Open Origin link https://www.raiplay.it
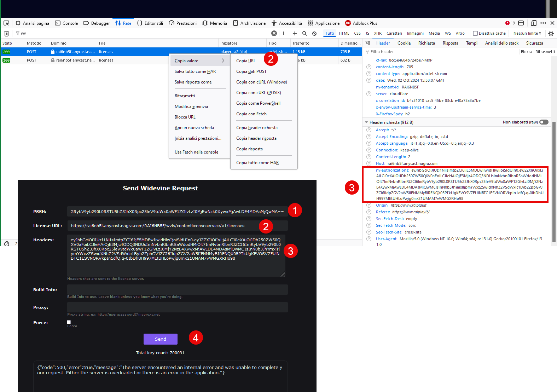The height and width of the screenshot is (392, 557). (408, 205)
